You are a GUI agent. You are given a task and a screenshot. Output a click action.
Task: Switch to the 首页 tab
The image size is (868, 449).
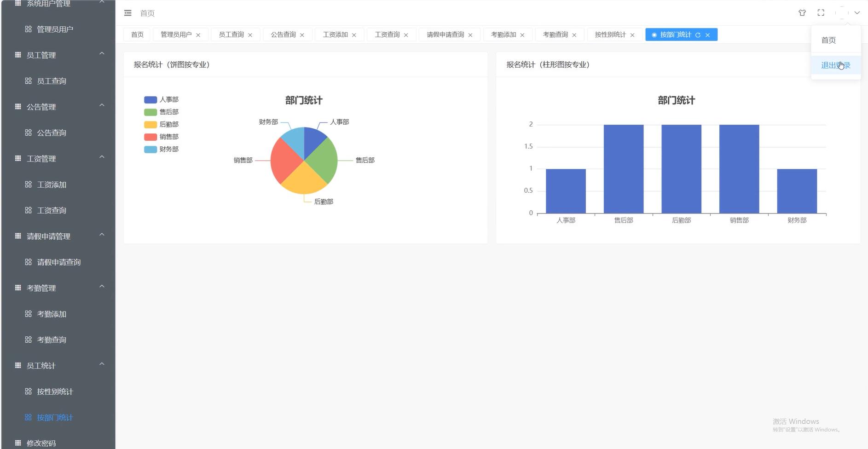click(x=137, y=35)
